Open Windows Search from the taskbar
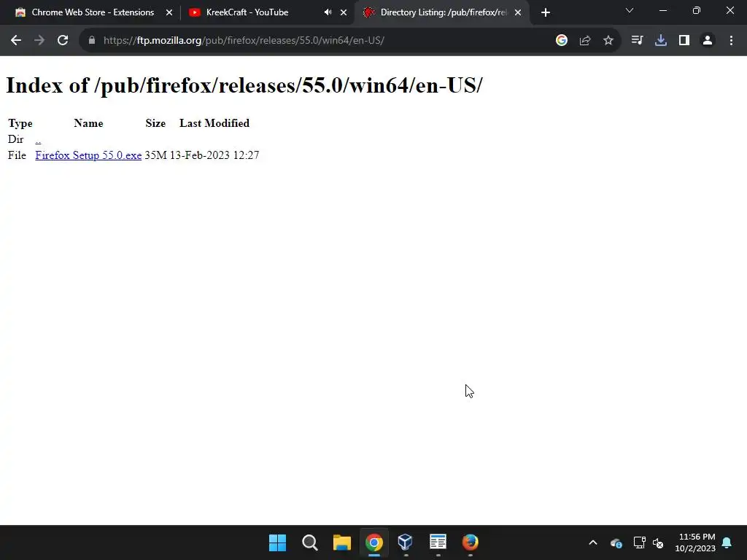 coord(309,542)
